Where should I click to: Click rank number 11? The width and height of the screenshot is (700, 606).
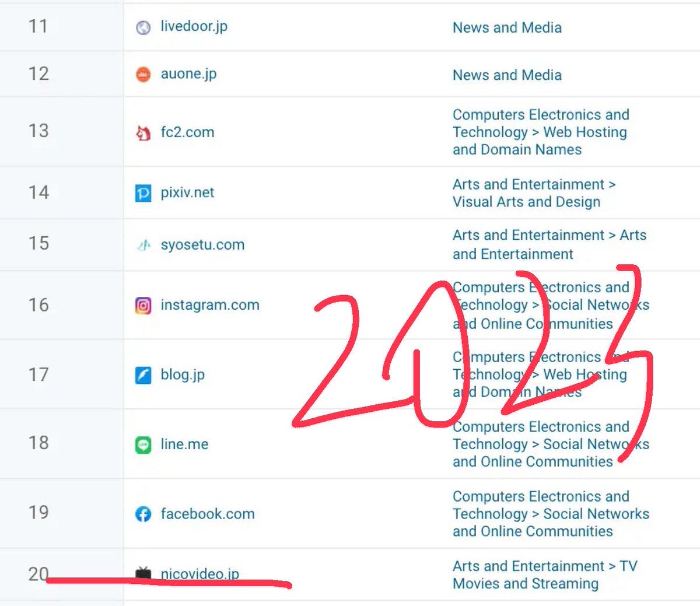click(x=38, y=26)
